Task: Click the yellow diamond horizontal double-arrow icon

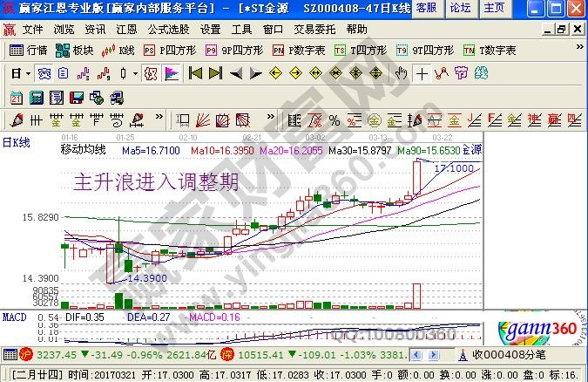Action: coord(315,73)
